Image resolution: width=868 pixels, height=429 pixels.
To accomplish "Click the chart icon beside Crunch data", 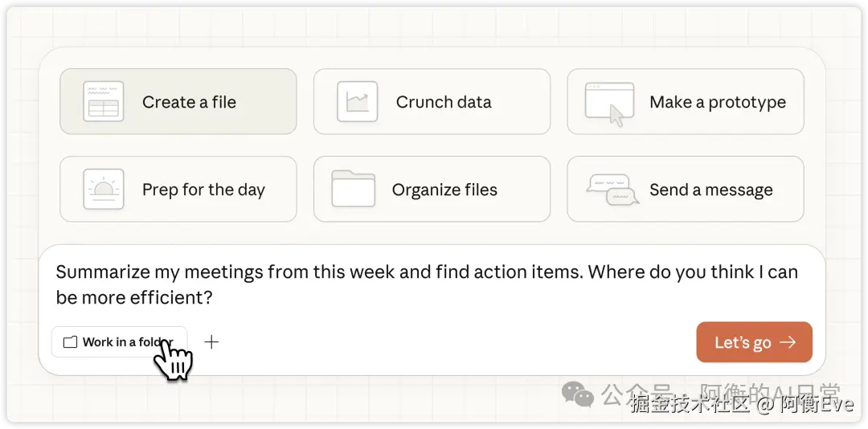I will tap(357, 102).
